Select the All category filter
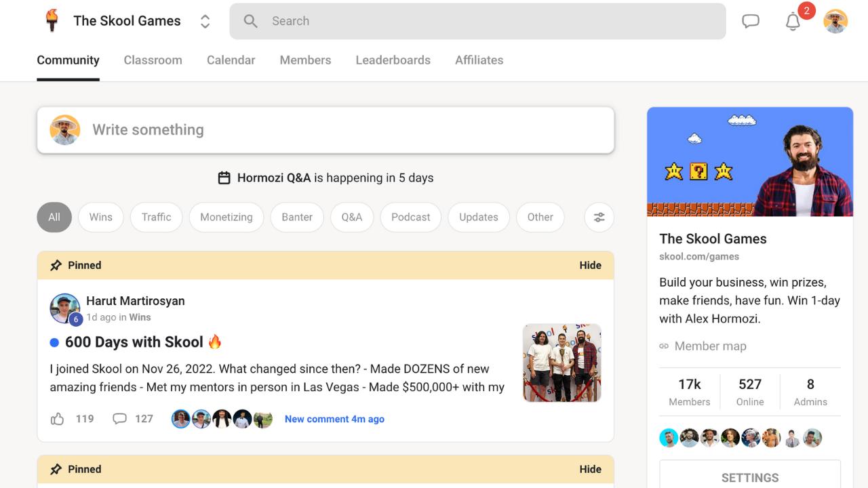Viewport: 868px width, 488px height. (54, 217)
